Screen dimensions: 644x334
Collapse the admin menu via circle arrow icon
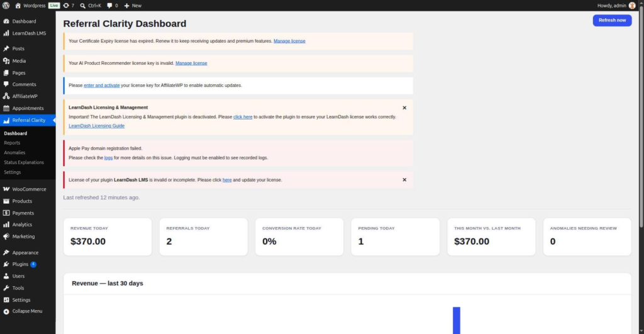(x=6, y=311)
